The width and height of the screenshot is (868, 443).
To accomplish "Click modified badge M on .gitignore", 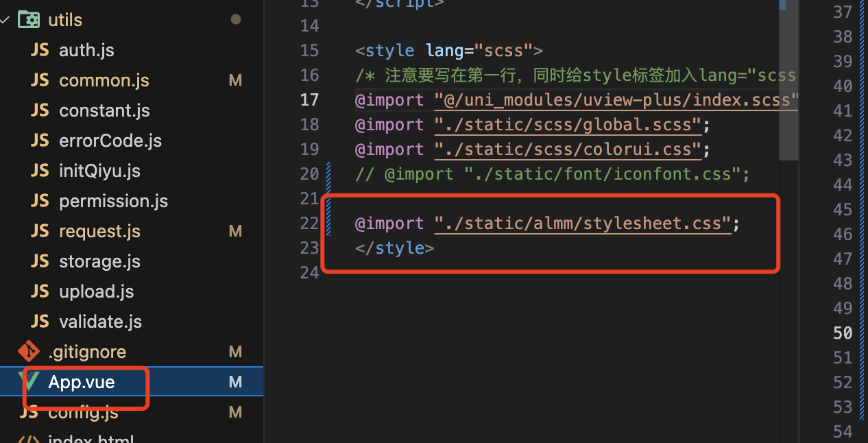I will 235,352.
